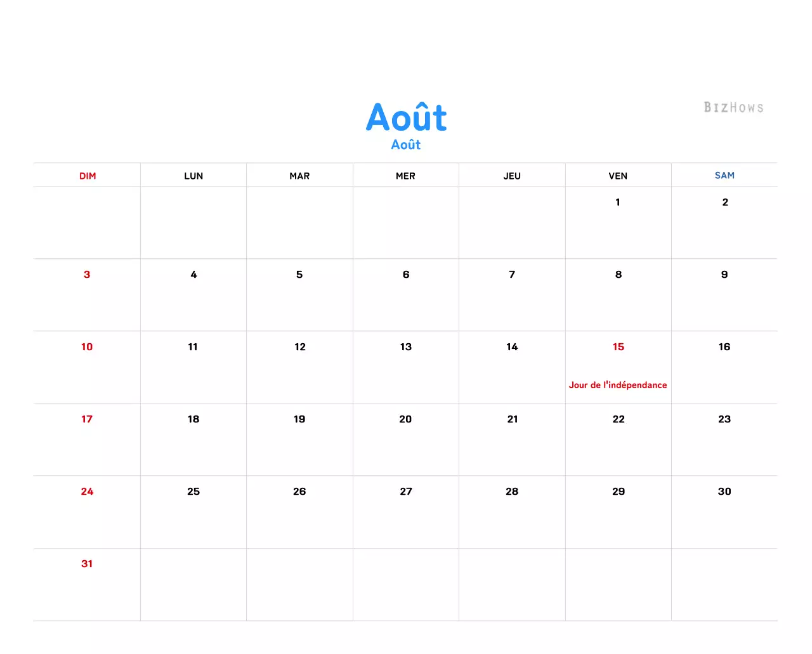Viewport: 812px width, 654px height.
Task: Select Sunday the 3rd
Action: (87, 275)
